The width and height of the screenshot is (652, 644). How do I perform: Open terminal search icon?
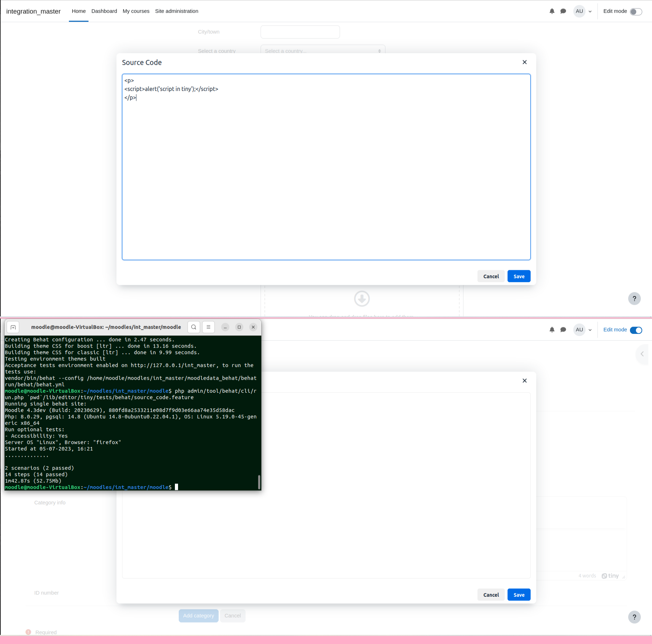(x=194, y=327)
